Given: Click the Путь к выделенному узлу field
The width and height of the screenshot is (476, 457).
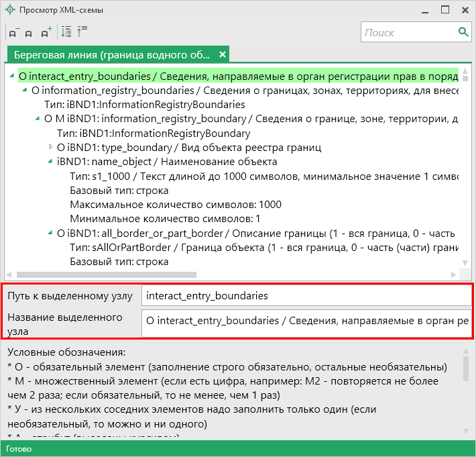Looking at the screenshot, I should click(x=306, y=295).
